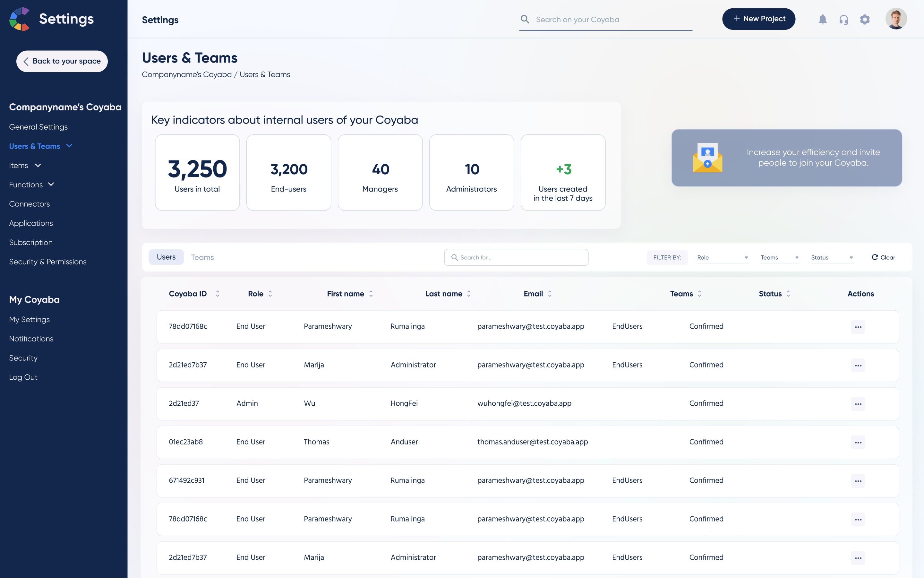Click the invite envelope icon in banner
Image resolution: width=924 pixels, height=578 pixels.
pos(707,158)
